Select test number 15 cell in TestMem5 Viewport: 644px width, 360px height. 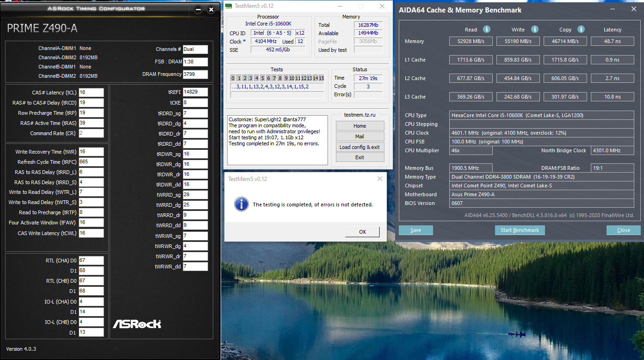click(x=321, y=78)
